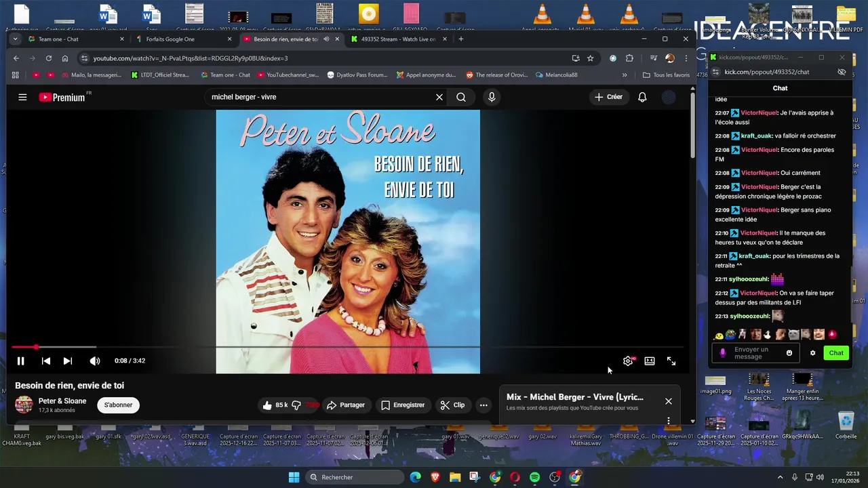
Task: Click the Chrome address bar URL
Action: tap(190, 58)
